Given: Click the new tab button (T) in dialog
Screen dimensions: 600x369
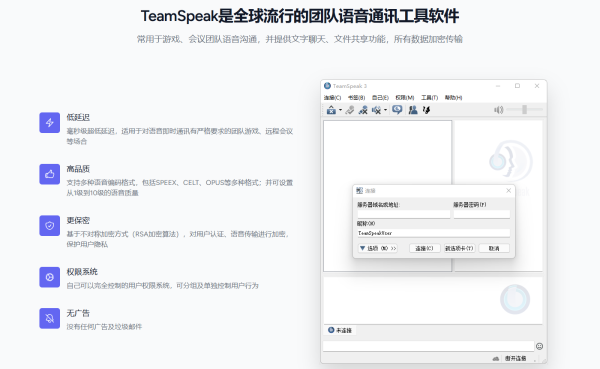Looking at the screenshot, I should click(x=459, y=248).
